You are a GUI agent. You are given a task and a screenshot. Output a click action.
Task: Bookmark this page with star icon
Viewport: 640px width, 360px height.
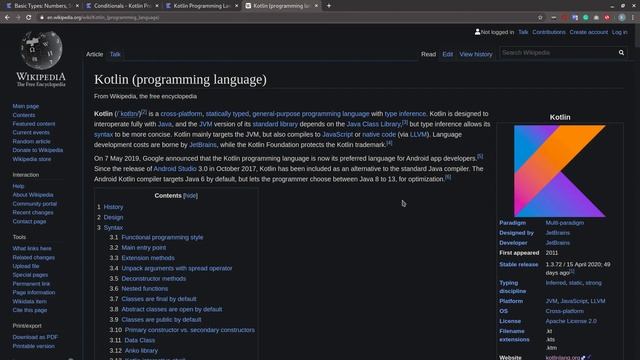540,18
